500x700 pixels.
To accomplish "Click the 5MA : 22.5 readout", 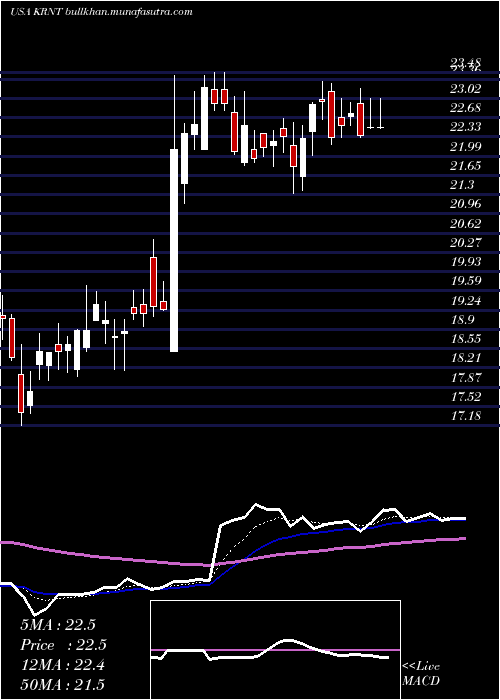I will click(58, 625).
